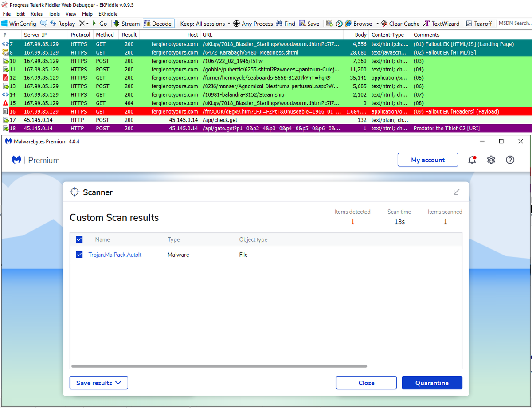The image size is (532, 408).
Task: Open the Save results dropdown
Action: (99, 383)
